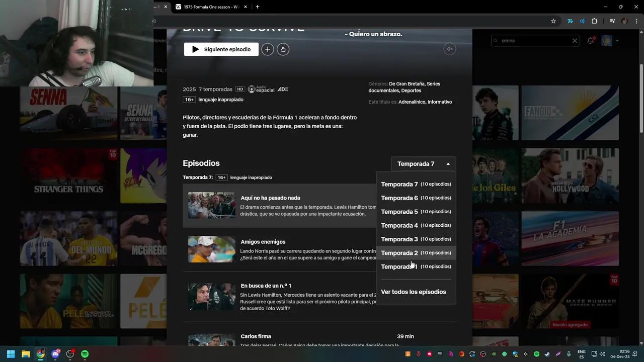The height and width of the screenshot is (362, 644).
Task: Open the Netflix profile avatar
Action: point(607,41)
